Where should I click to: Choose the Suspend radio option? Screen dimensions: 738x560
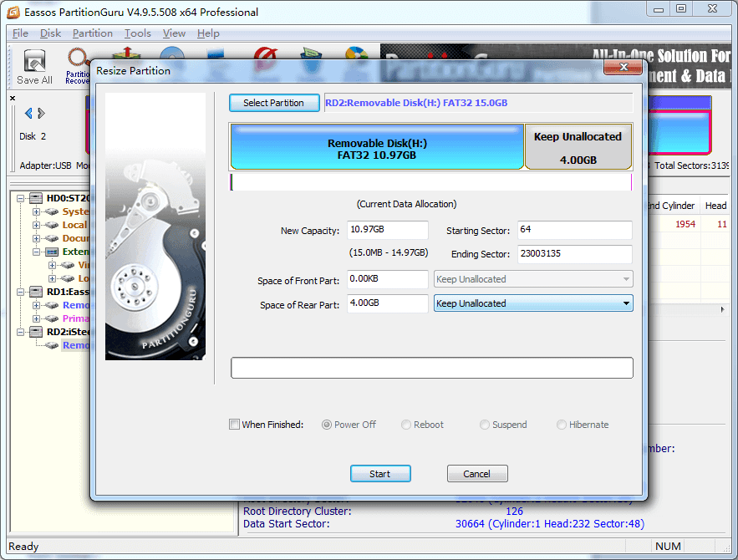click(x=484, y=425)
